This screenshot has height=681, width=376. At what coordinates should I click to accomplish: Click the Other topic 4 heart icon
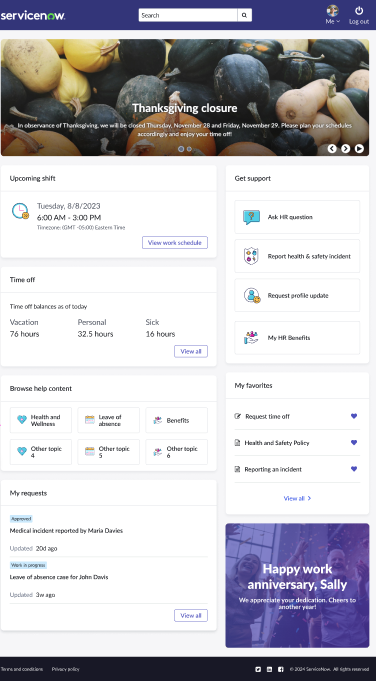point(22,451)
